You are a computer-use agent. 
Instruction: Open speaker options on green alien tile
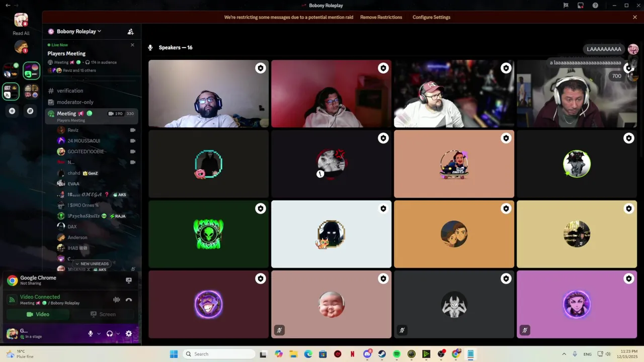coord(260,209)
